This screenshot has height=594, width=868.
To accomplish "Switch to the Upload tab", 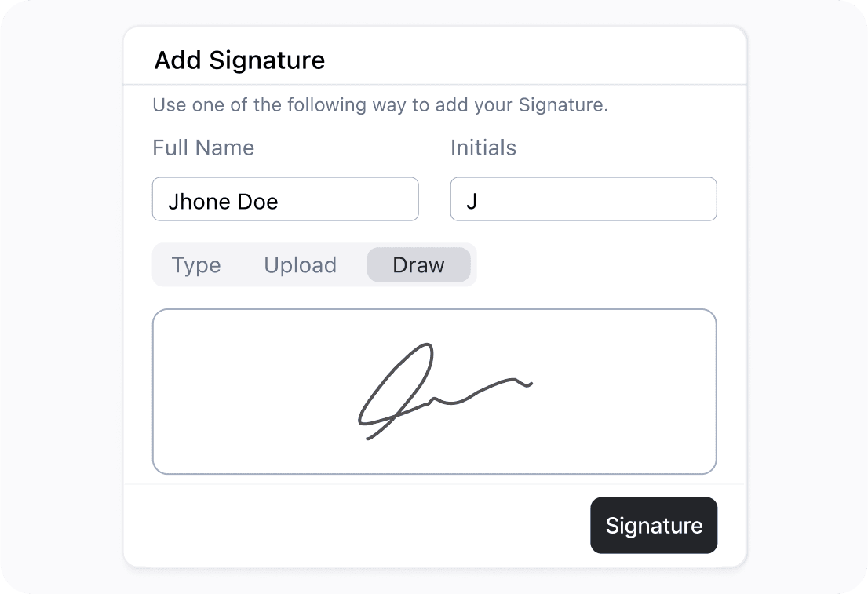I will point(300,265).
